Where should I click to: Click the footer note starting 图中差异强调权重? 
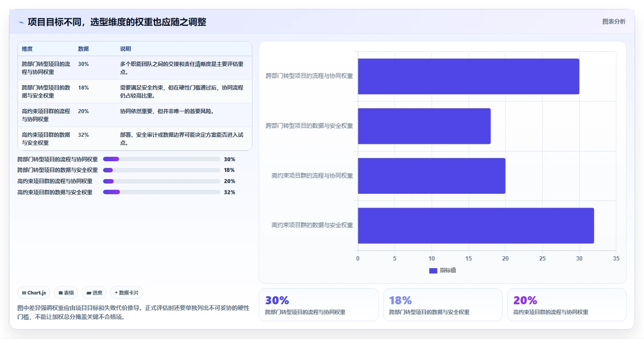coord(133,312)
